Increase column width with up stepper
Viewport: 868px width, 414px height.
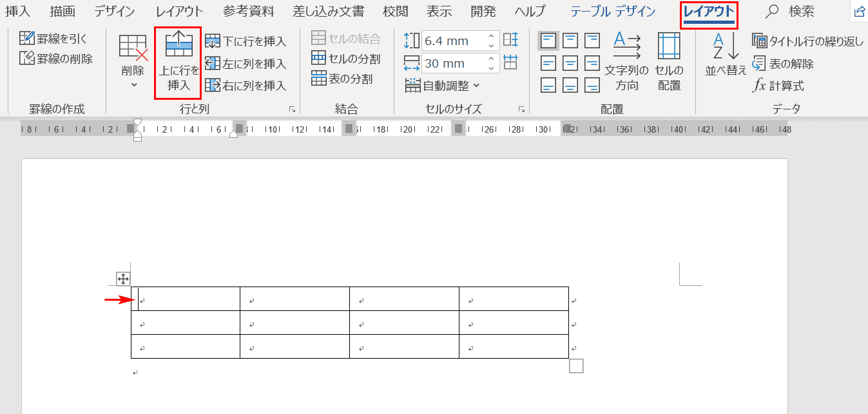pyautogui.click(x=492, y=59)
